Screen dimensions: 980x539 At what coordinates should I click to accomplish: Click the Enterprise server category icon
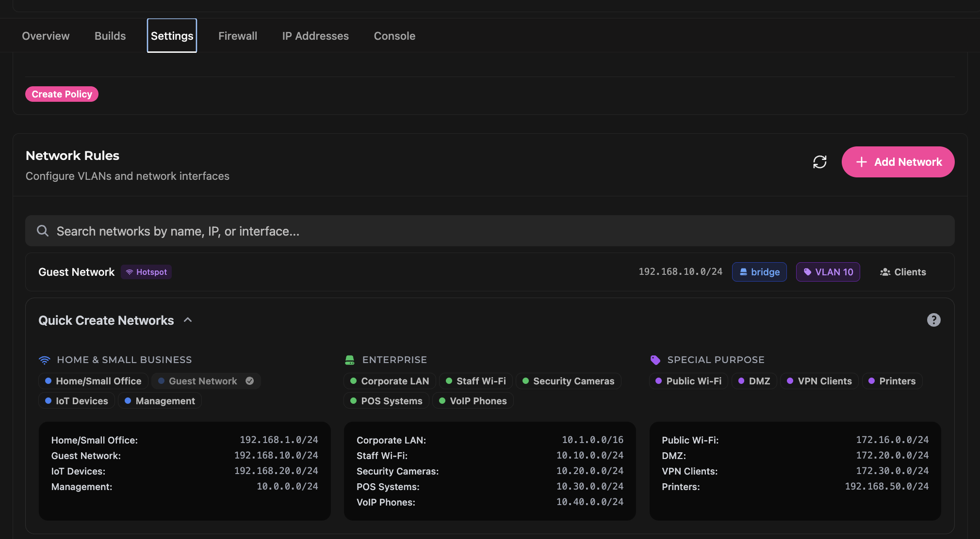tap(349, 360)
